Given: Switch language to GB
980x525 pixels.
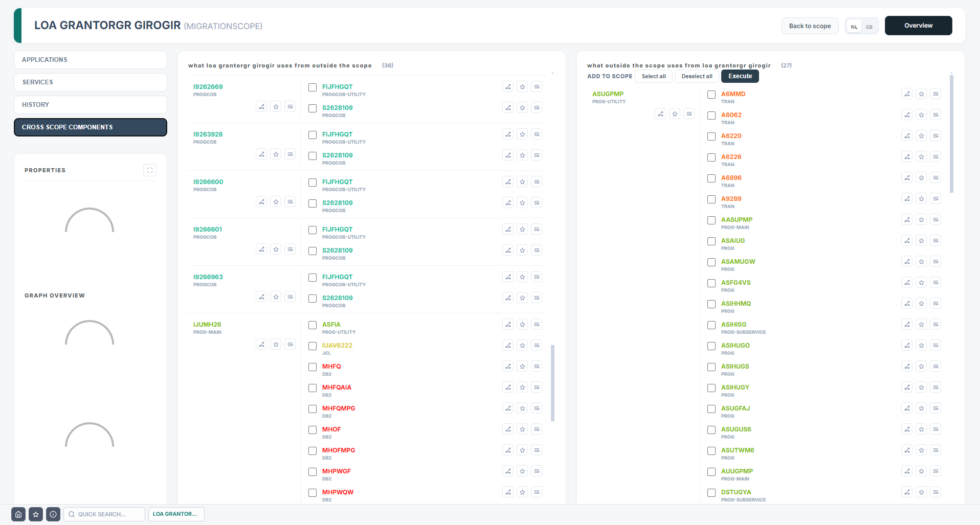Looking at the screenshot, I should tap(869, 27).
